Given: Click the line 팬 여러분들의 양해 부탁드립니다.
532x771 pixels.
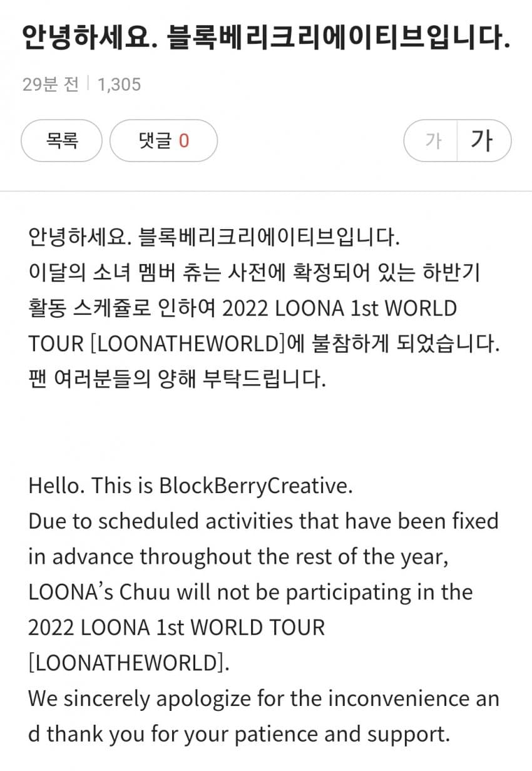Looking at the screenshot, I should (x=177, y=379).
